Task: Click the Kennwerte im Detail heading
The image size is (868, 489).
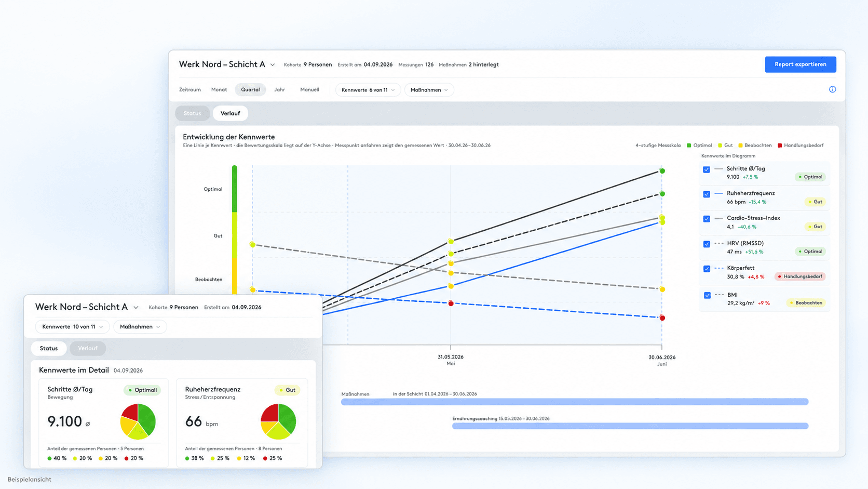Action: click(74, 370)
